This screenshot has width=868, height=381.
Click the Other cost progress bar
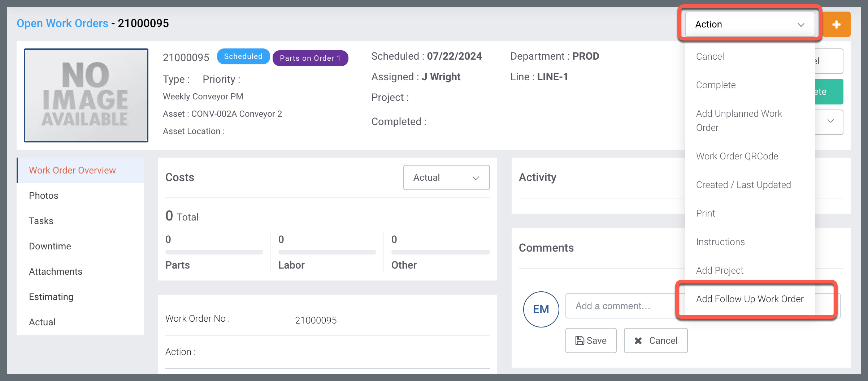440,252
